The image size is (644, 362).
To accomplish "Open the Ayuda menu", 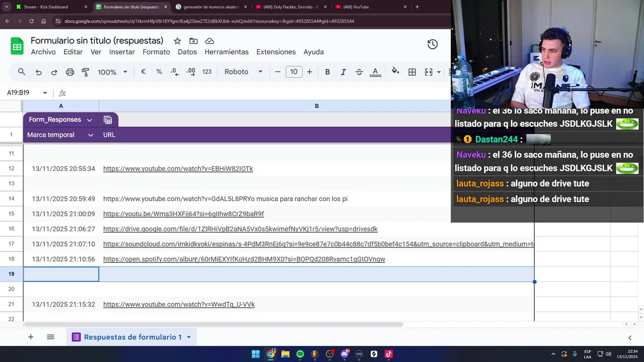I will pyautogui.click(x=313, y=52).
